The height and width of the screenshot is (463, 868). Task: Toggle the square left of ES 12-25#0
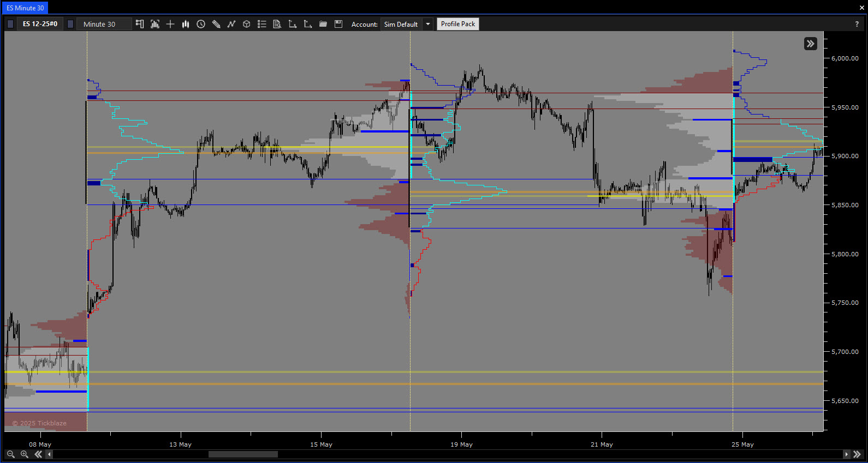tap(10, 24)
